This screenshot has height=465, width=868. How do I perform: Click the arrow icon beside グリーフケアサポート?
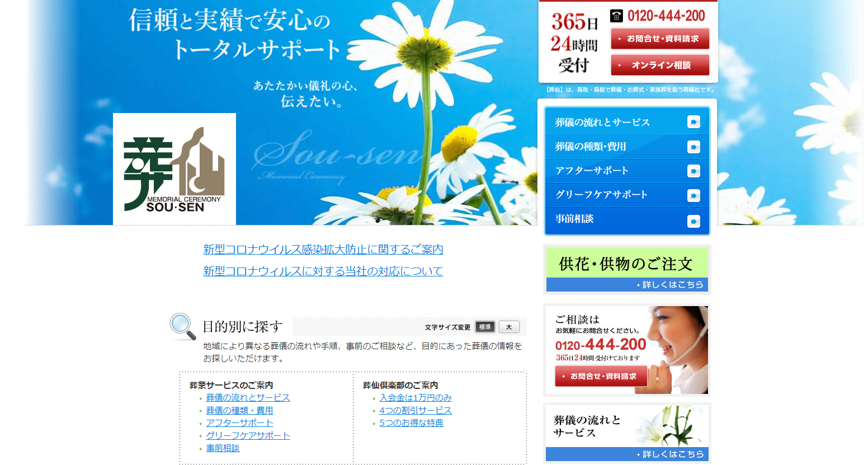pos(694,195)
